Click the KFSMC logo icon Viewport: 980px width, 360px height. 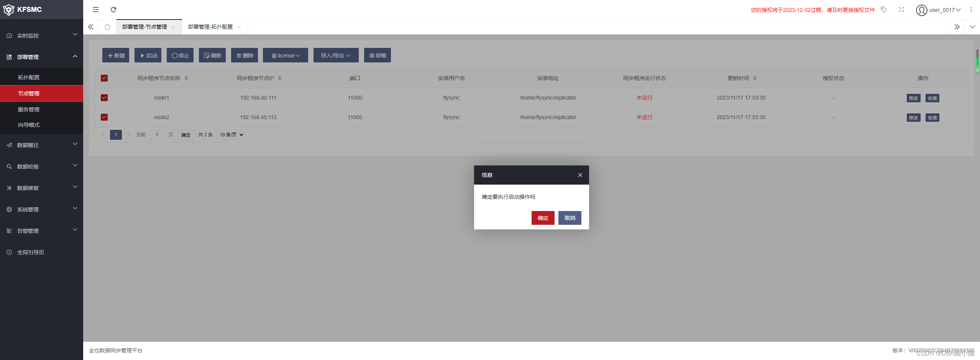tap(8, 10)
